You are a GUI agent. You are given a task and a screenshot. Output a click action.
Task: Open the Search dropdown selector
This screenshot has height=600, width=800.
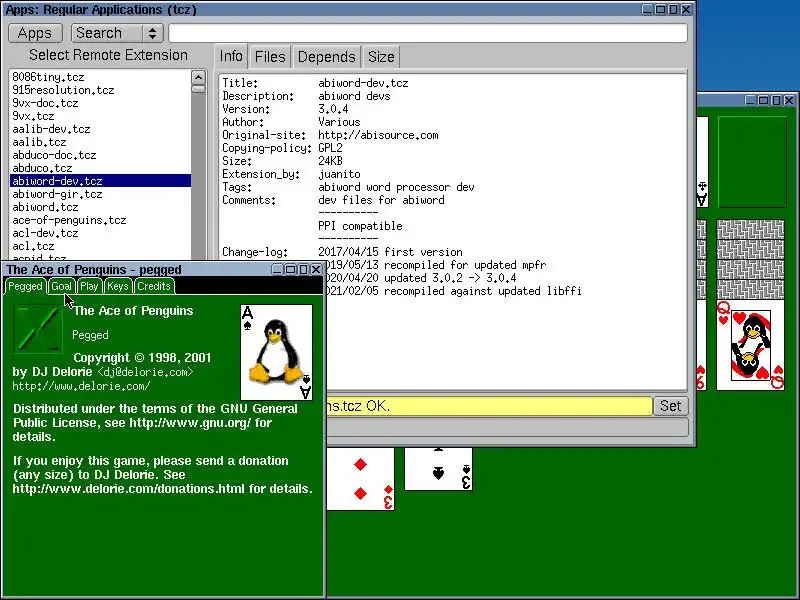tap(117, 33)
